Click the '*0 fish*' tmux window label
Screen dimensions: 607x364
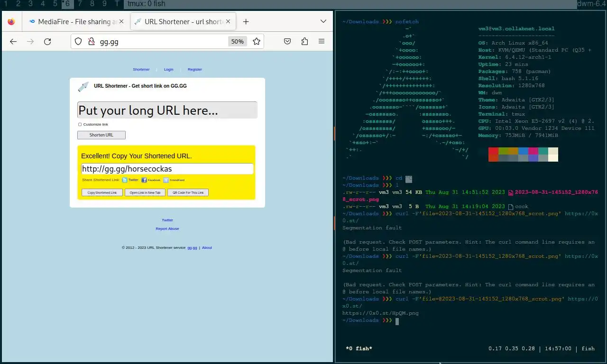click(x=359, y=349)
